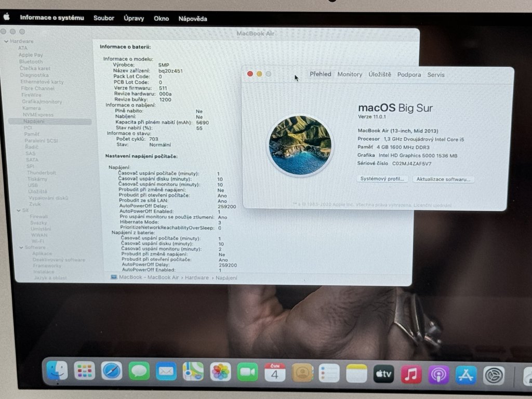Image resolution: width=532 pixels, height=399 pixels.
Task: Open the Apple menu in the menu bar
Action: (6, 17)
